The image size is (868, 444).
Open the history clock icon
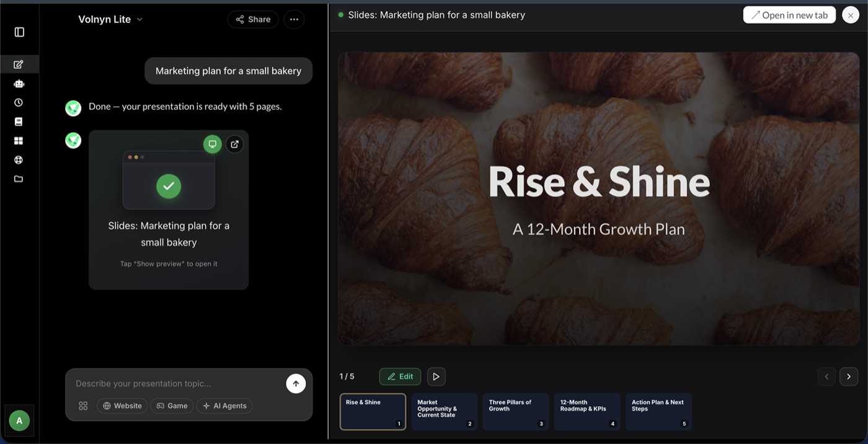click(19, 103)
